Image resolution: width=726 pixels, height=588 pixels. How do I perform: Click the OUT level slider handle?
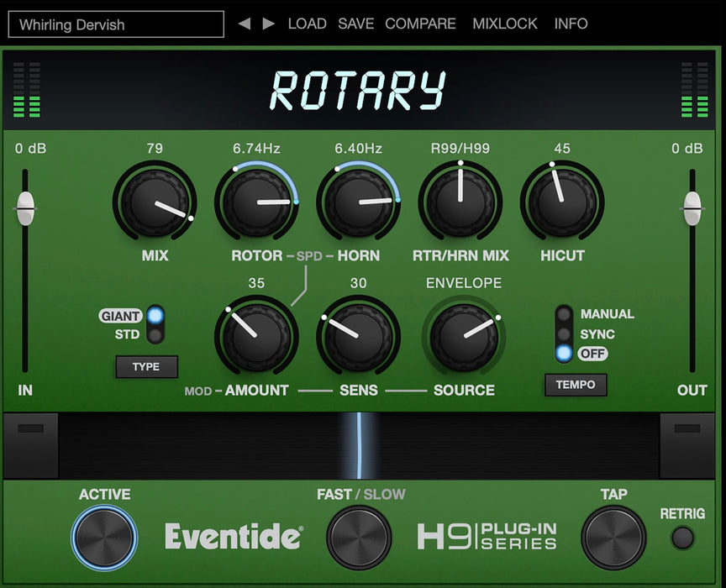692,208
